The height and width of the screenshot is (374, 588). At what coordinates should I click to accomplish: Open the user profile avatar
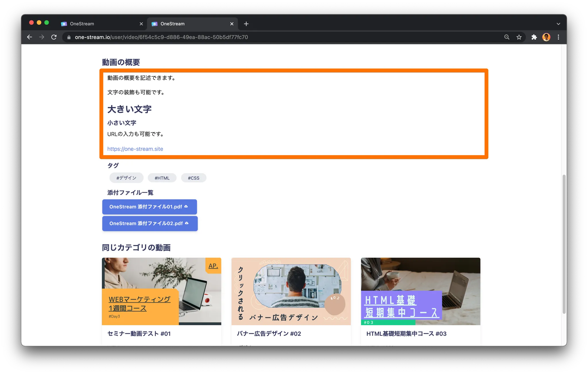(546, 37)
